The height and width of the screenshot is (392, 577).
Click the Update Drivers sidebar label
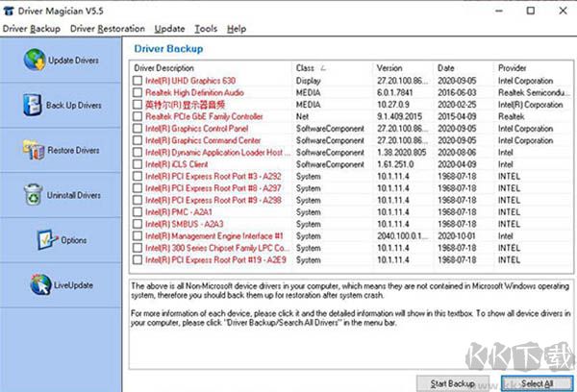tap(73, 60)
